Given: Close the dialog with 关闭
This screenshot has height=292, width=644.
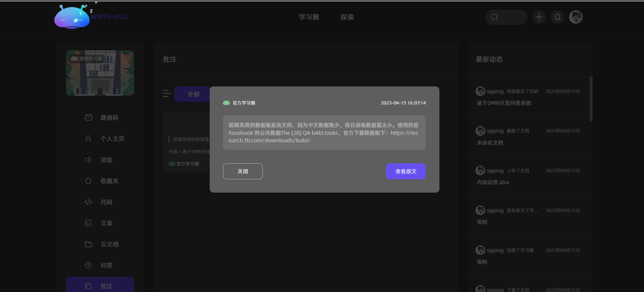Looking at the screenshot, I should [x=242, y=171].
